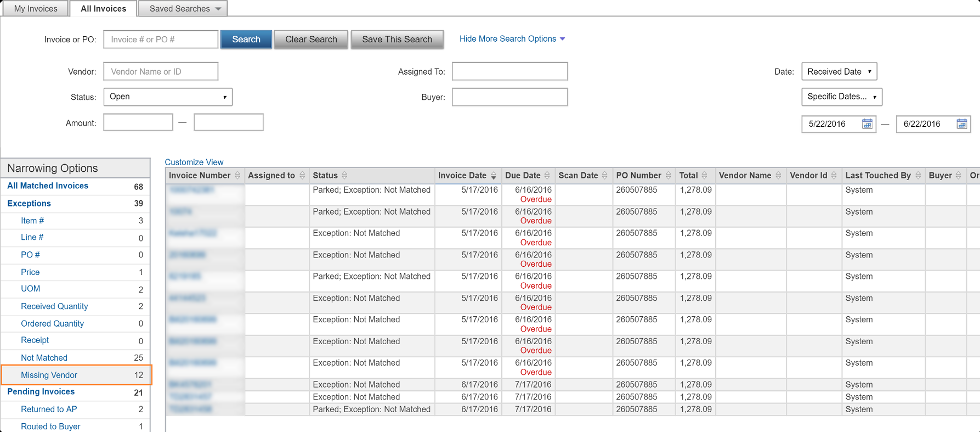This screenshot has width=980, height=432.
Task: Switch to the My Invoices tab
Action: coord(36,9)
